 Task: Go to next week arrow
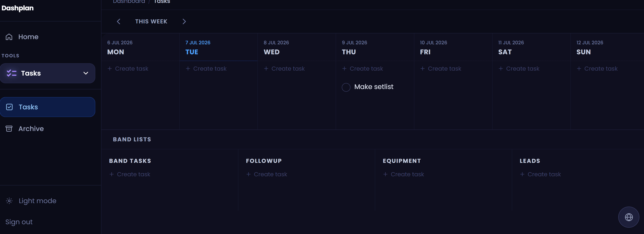[x=184, y=21]
